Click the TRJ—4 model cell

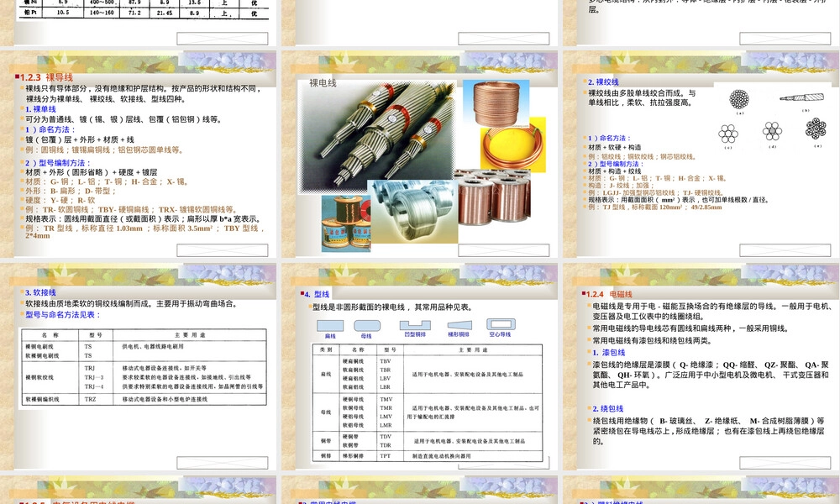click(94, 386)
